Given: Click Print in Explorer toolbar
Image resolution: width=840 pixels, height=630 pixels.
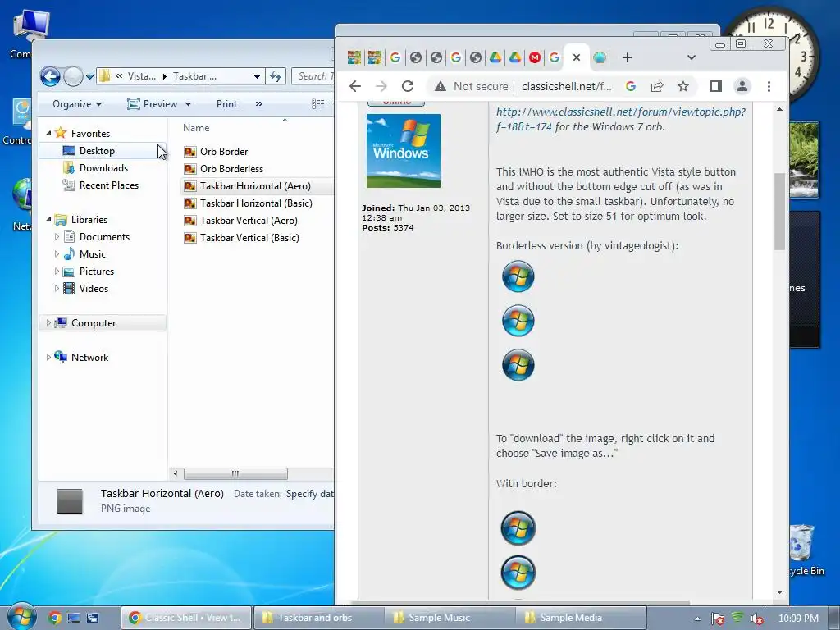Looking at the screenshot, I should (x=226, y=104).
